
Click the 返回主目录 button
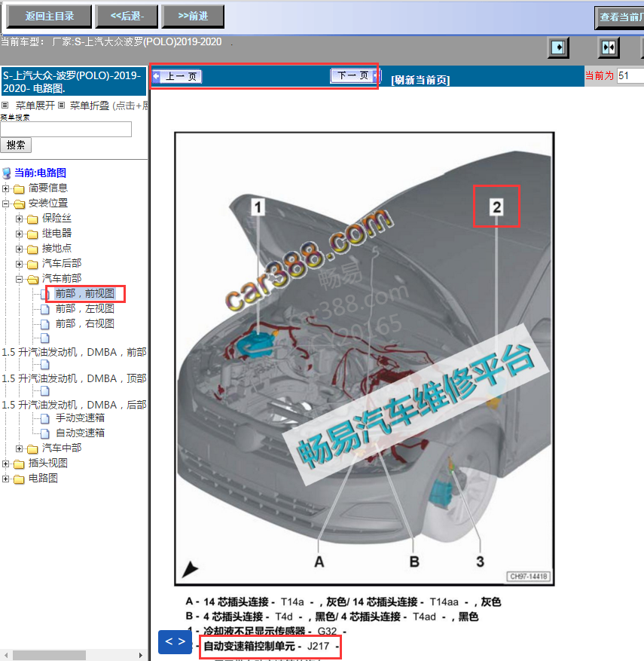(x=49, y=17)
